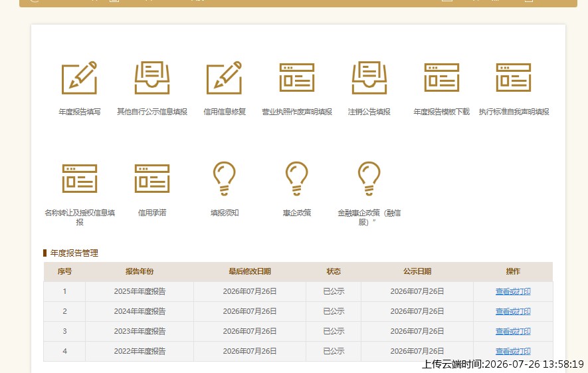Click 查看或打印 for the 2022 report
This screenshot has height=373, width=588.
pos(513,351)
